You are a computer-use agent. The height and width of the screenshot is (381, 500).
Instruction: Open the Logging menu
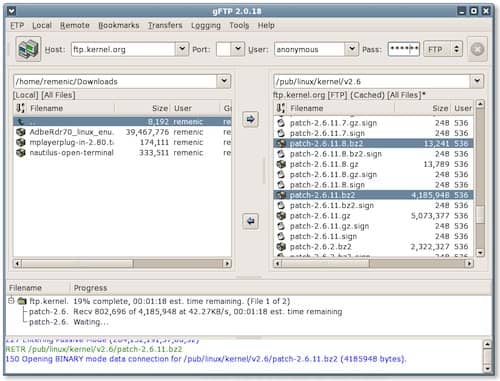[206, 25]
